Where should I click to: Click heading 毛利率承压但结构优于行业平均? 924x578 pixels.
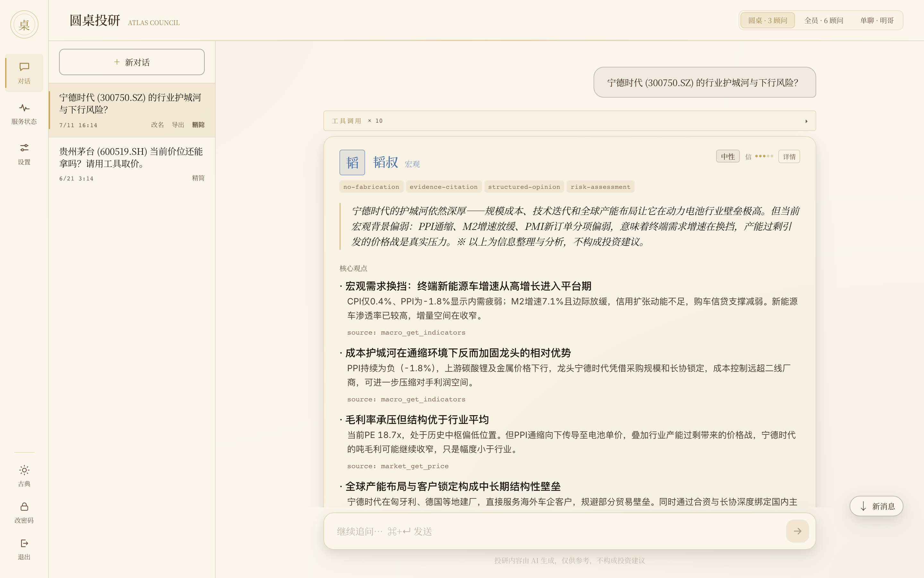point(417,420)
